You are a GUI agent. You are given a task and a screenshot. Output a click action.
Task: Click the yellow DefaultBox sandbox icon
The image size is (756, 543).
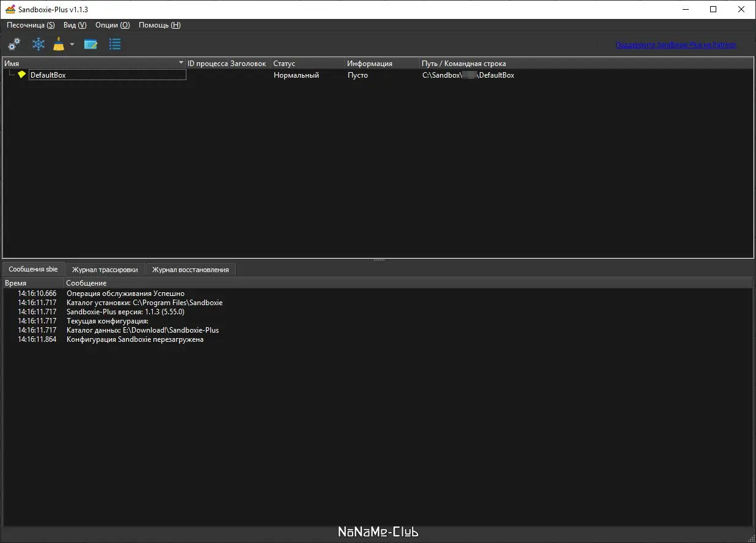coord(22,75)
